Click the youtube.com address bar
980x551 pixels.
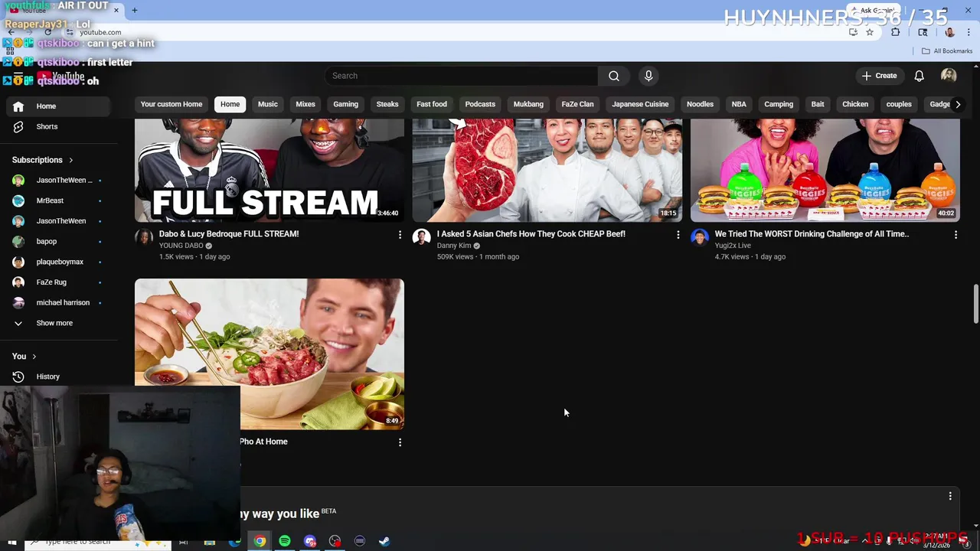[x=459, y=32]
